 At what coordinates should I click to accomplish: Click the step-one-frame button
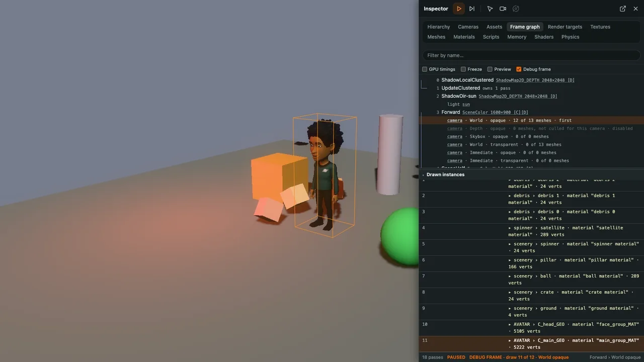[x=472, y=9]
